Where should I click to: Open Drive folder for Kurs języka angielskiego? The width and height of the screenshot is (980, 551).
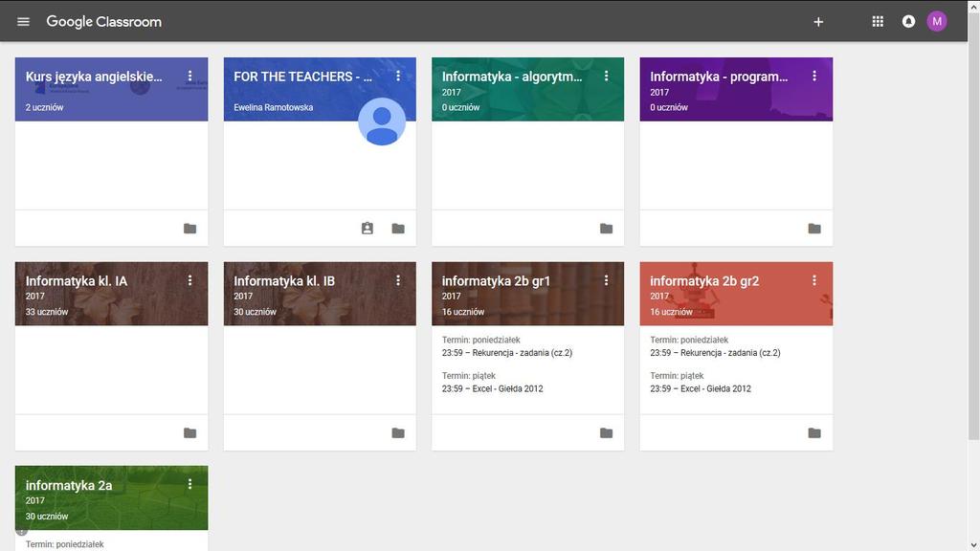pyautogui.click(x=190, y=229)
